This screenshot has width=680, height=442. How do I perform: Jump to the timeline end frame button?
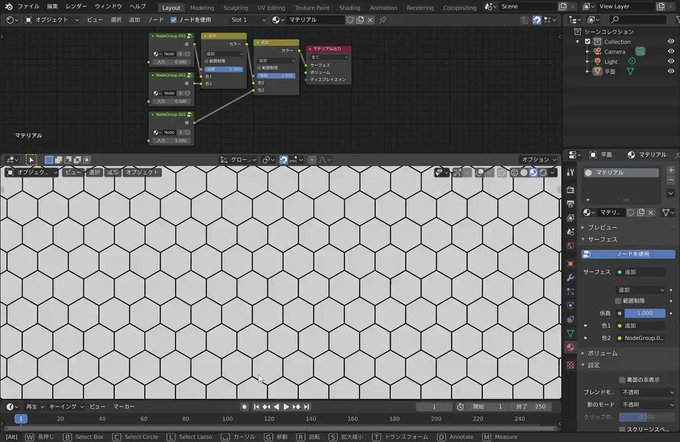tap(307, 407)
